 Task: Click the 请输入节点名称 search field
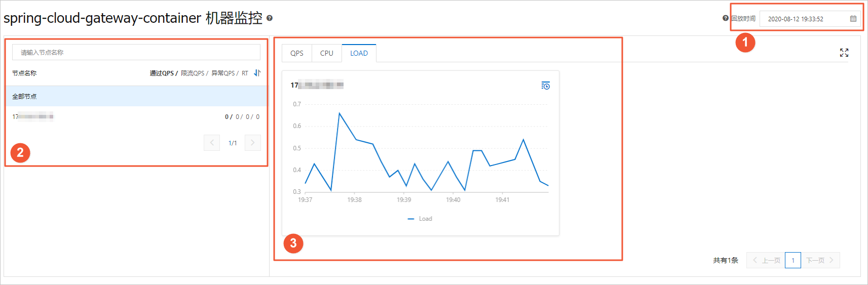[x=136, y=52]
